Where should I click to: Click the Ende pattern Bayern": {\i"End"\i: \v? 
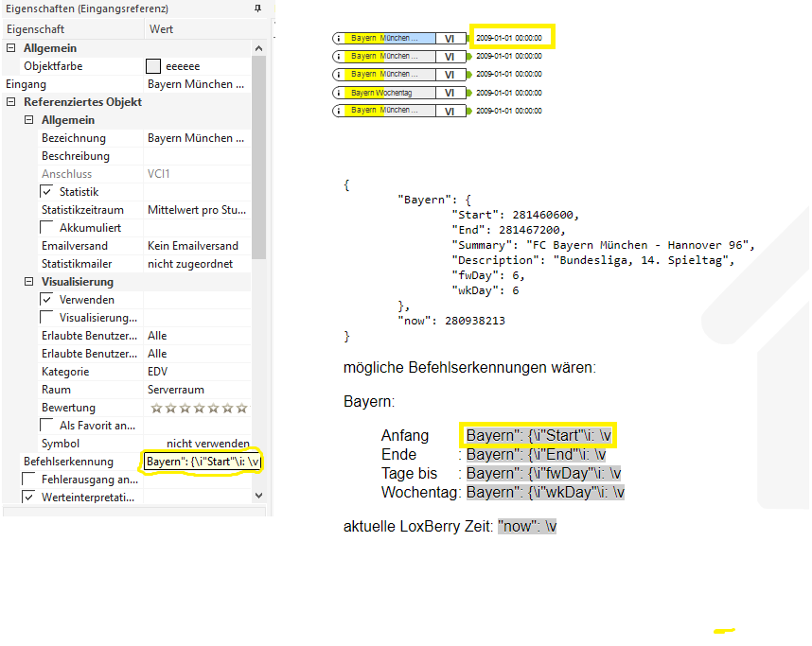pos(536,455)
